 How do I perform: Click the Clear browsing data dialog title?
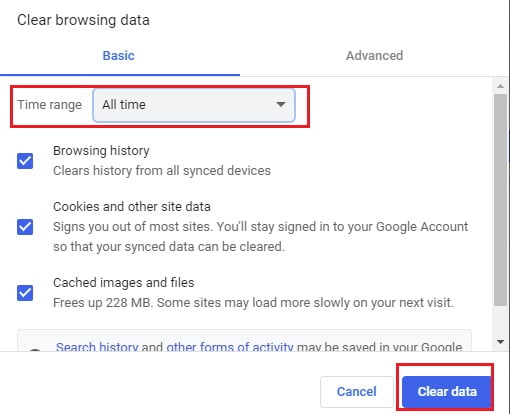click(x=83, y=20)
